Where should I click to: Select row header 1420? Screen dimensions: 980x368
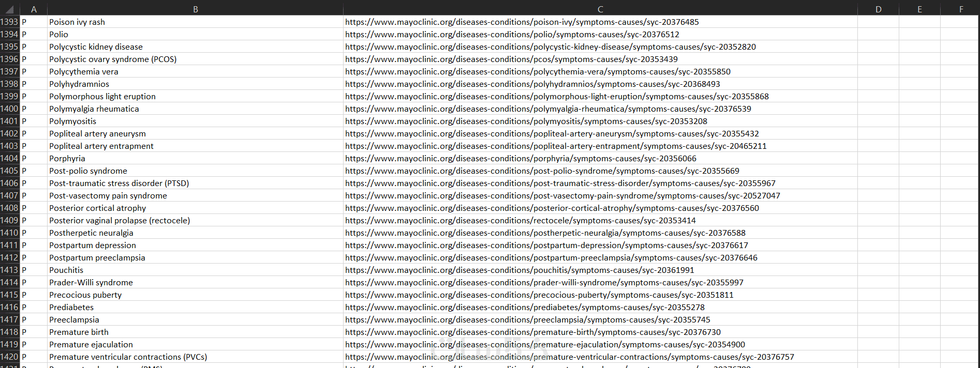(x=9, y=357)
